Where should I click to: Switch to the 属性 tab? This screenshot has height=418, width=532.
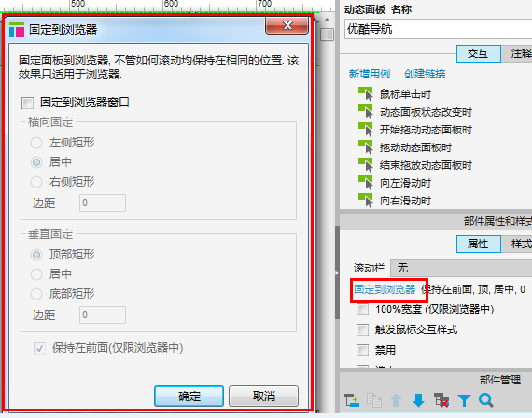coord(479,244)
